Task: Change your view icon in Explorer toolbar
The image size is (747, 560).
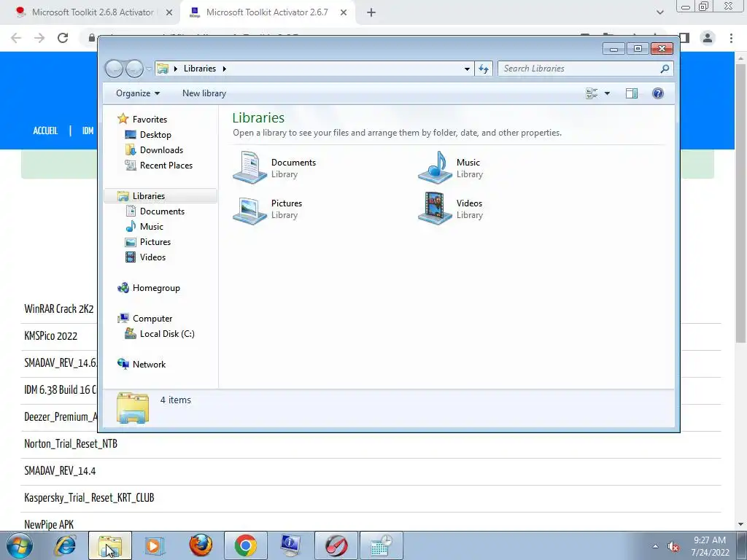Action: 592,93
